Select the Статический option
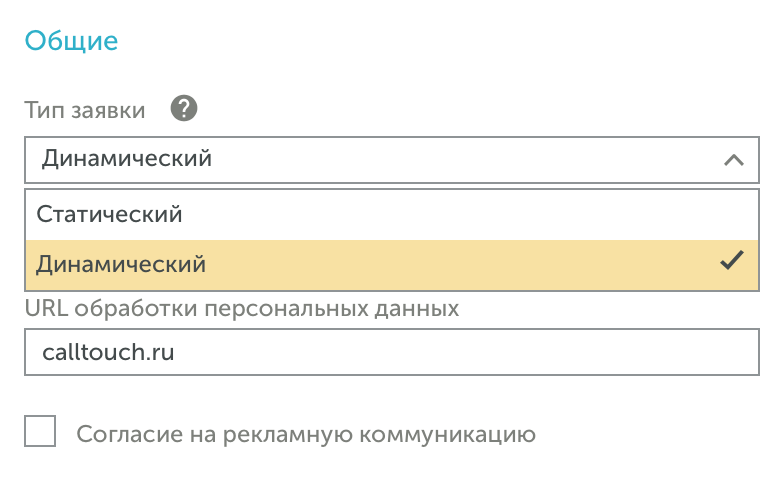 pos(109,214)
